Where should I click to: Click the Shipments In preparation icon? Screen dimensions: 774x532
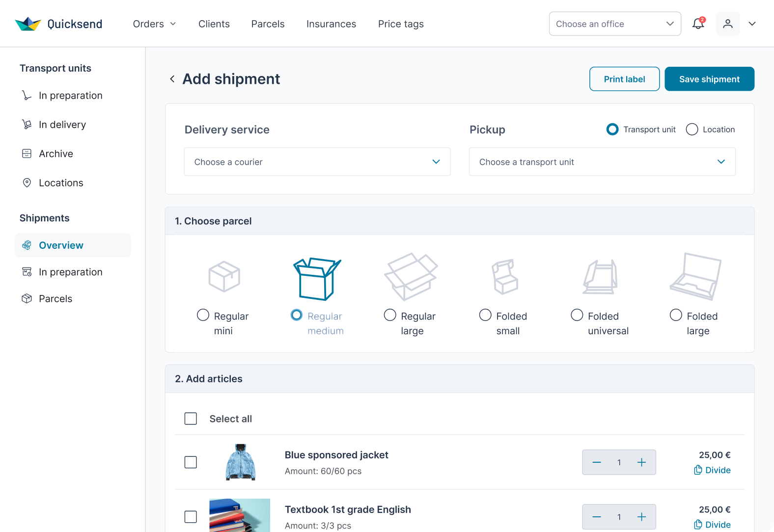[x=27, y=272]
